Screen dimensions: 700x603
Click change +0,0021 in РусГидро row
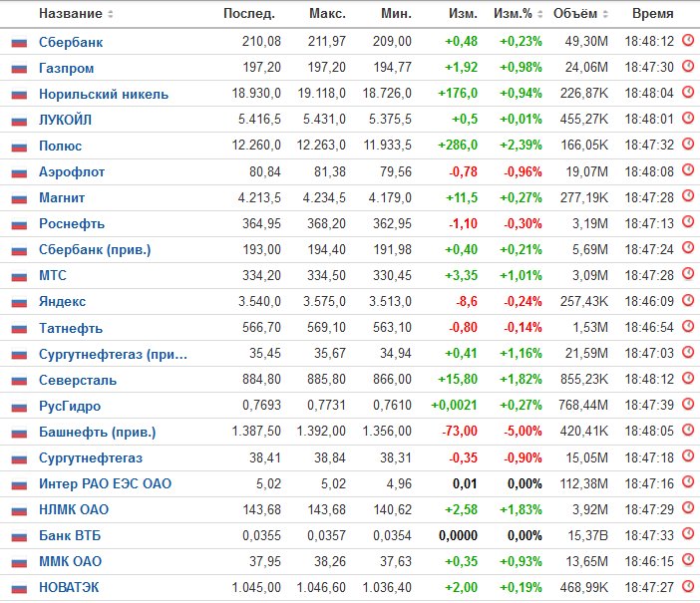point(454,406)
